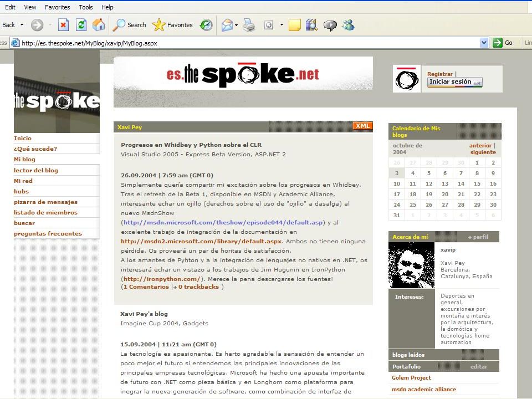Click the Edit document toolbar icon
532x399 pixels.
tap(269, 25)
